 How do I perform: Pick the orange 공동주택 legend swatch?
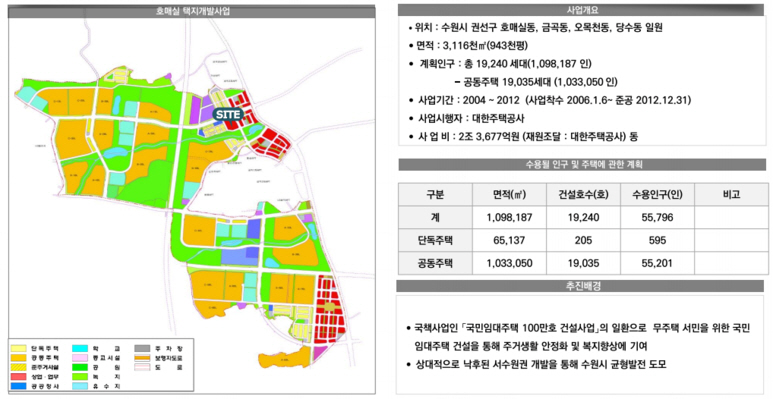[x=19, y=358]
